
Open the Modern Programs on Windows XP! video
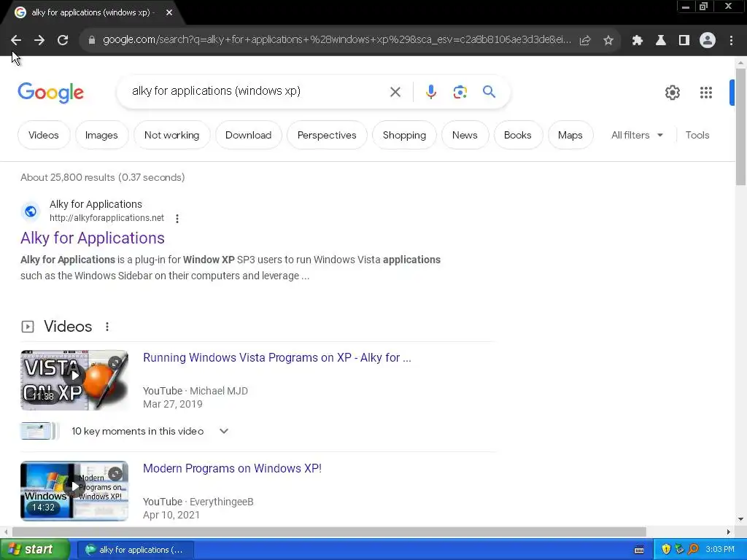[x=232, y=469]
